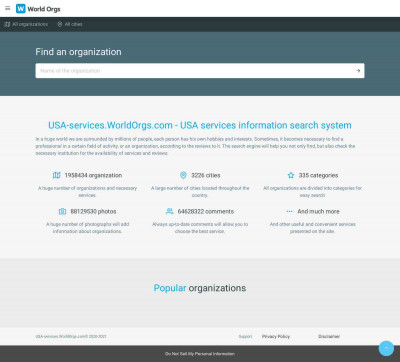The image size is (400, 362).
Task: Click the comments people icon
Action: point(170,211)
